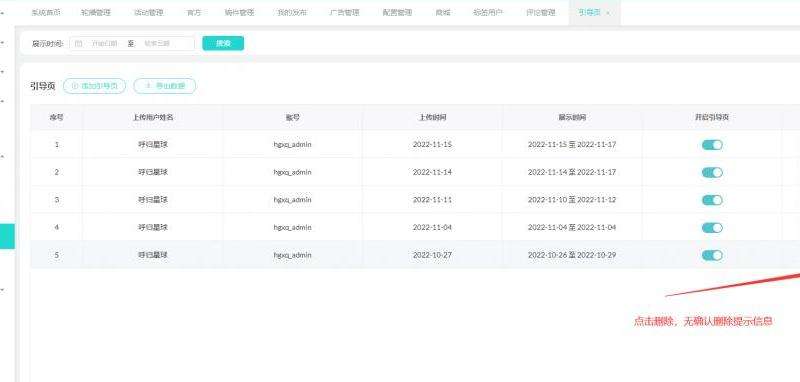Select upload date cell 2022-11-15

coord(433,145)
